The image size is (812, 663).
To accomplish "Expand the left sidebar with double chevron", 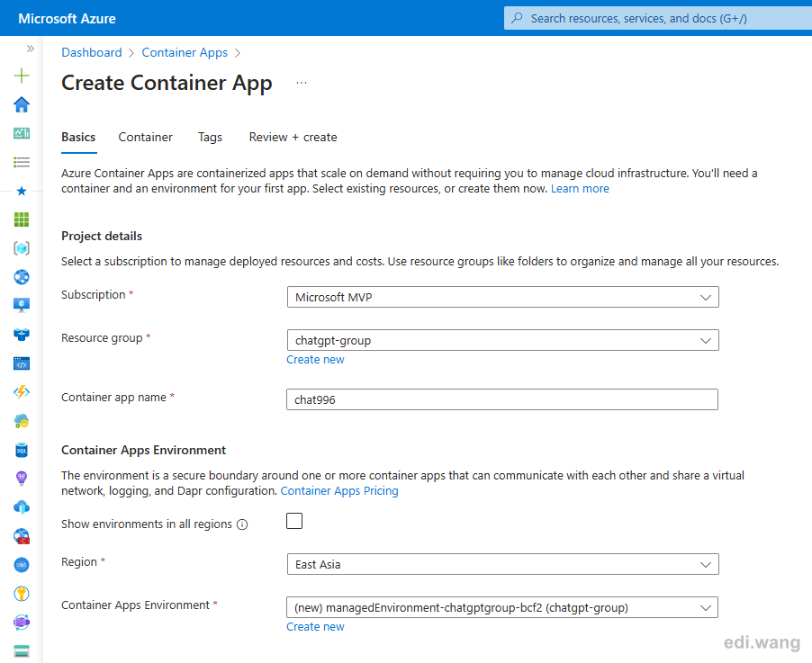I will click(31, 49).
